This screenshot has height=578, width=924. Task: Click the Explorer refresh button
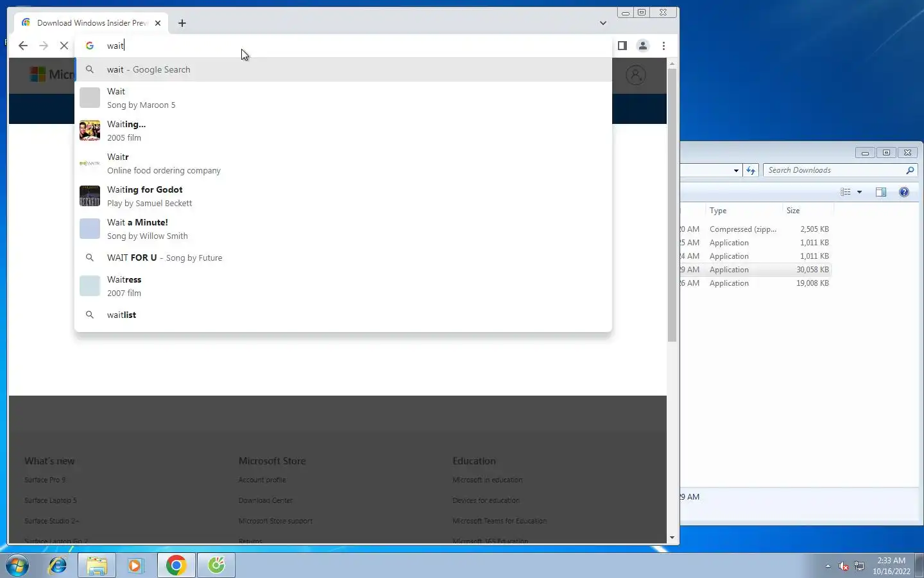pyautogui.click(x=751, y=170)
